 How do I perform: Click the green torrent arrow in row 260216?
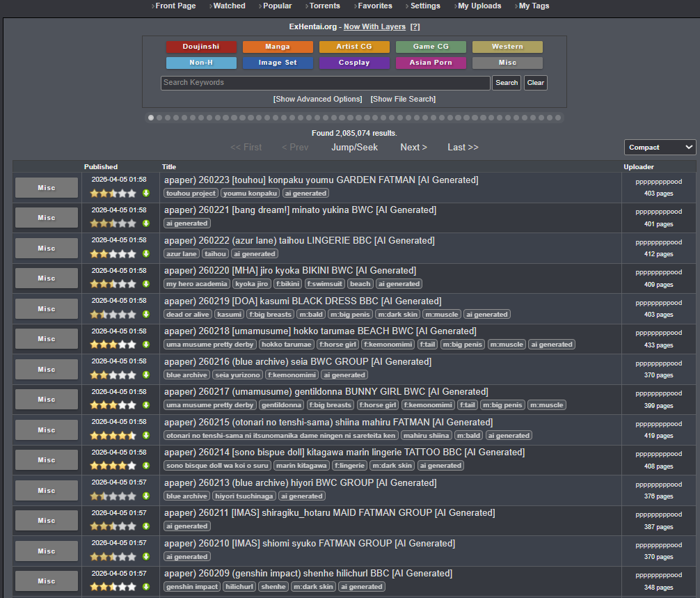pos(146,375)
